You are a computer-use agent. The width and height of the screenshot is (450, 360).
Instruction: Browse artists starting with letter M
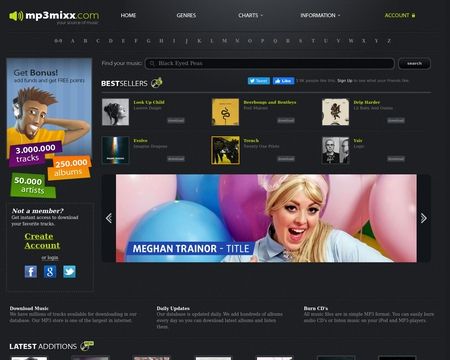[x=224, y=41]
